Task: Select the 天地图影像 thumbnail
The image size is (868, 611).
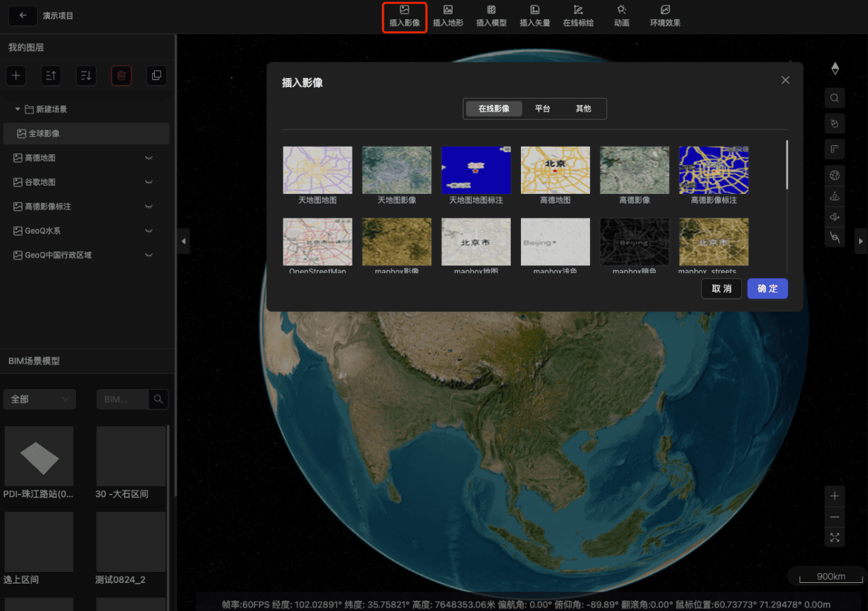Action: pyautogui.click(x=396, y=170)
